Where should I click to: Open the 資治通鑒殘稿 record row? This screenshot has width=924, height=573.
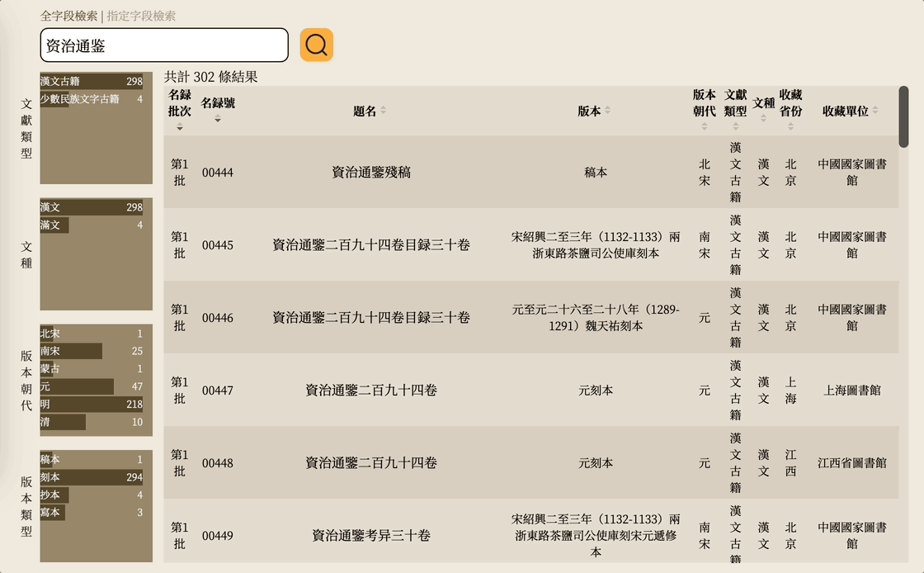pyautogui.click(x=371, y=173)
